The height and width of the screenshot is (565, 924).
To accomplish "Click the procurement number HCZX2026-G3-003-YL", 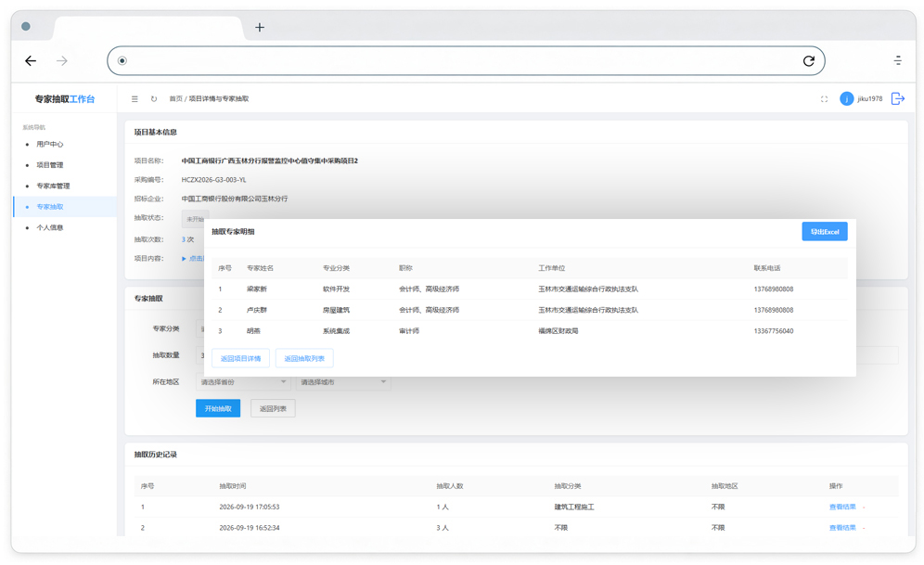I will [214, 180].
